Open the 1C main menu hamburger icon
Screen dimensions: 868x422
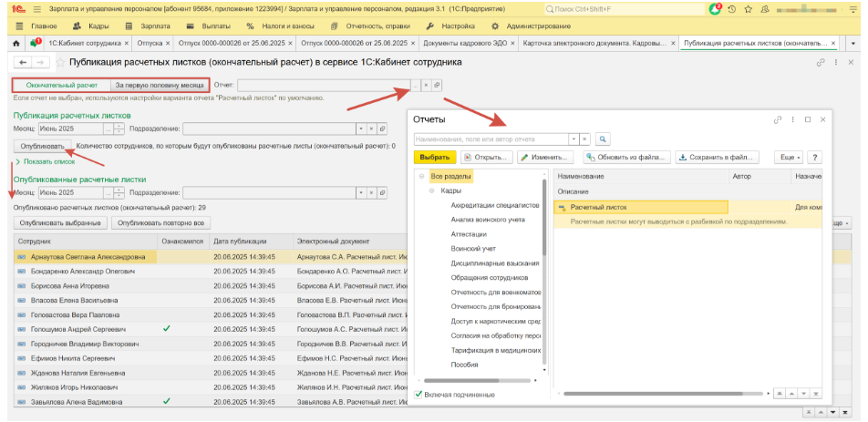click(x=37, y=9)
